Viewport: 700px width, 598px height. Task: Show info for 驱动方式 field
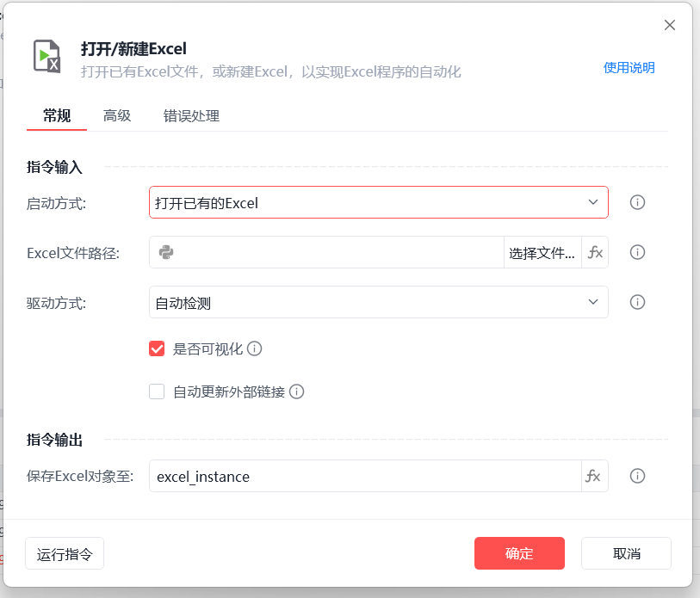click(x=637, y=302)
